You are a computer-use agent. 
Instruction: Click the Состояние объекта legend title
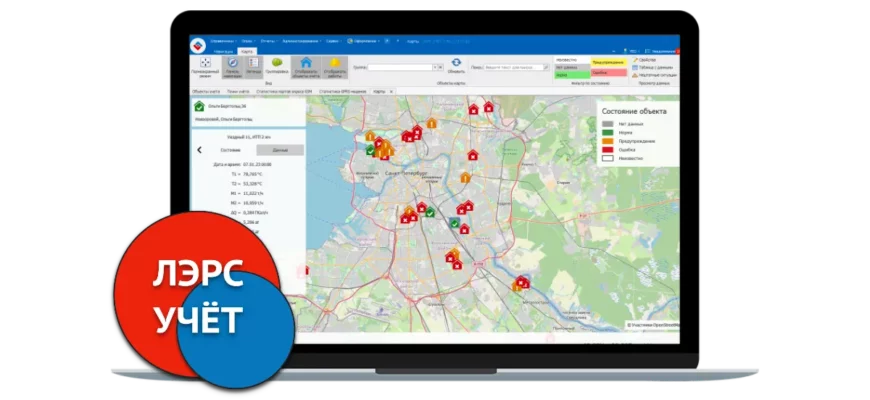pyautogui.click(x=634, y=111)
